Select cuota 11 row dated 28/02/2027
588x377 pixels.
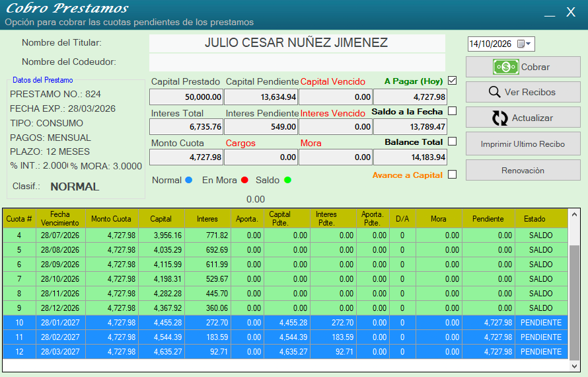click(285, 337)
